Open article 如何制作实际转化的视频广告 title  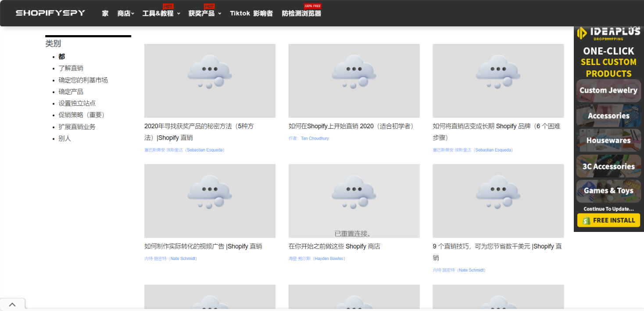203,246
